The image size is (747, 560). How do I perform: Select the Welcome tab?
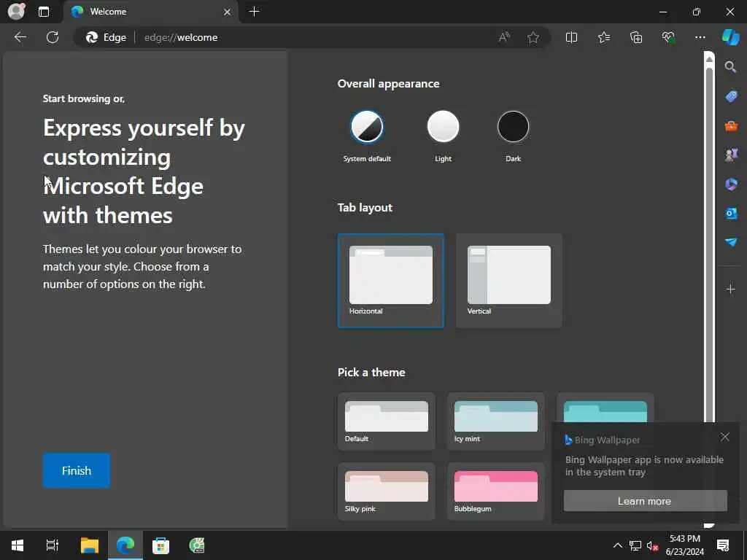point(150,12)
